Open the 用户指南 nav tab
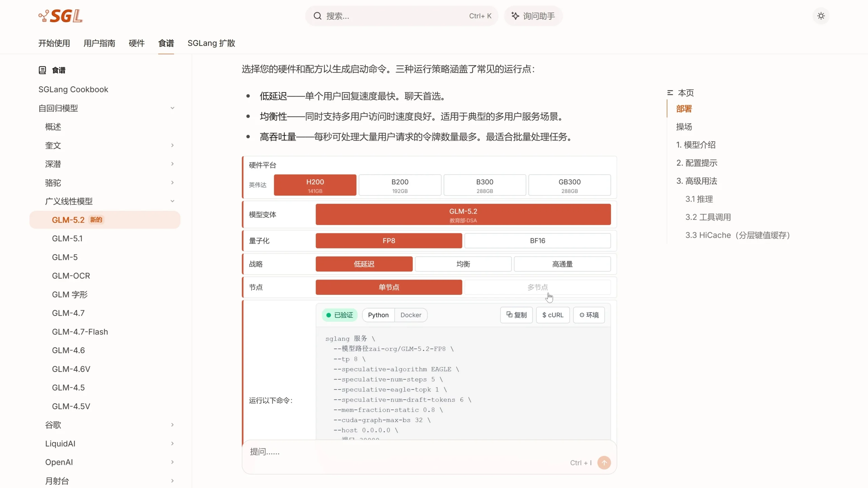 pyautogui.click(x=99, y=43)
